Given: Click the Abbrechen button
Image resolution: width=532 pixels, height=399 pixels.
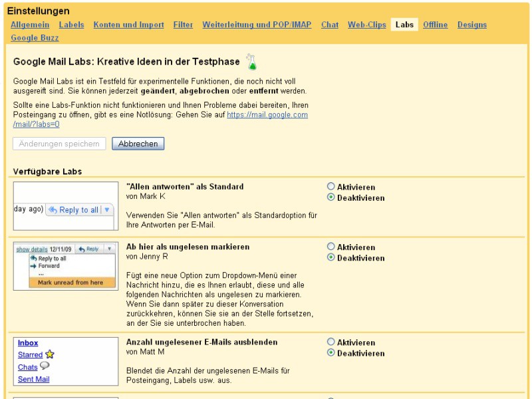Looking at the screenshot, I should pos(138,144).
